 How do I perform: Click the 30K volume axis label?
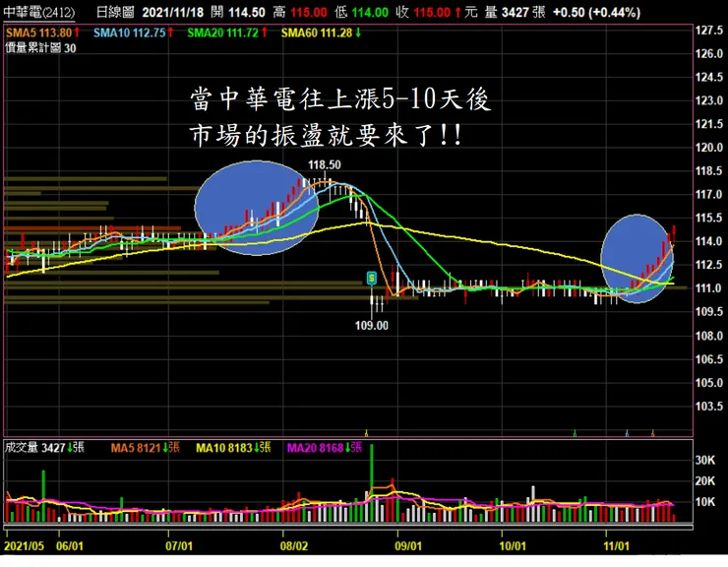click(x=704, y=460)
